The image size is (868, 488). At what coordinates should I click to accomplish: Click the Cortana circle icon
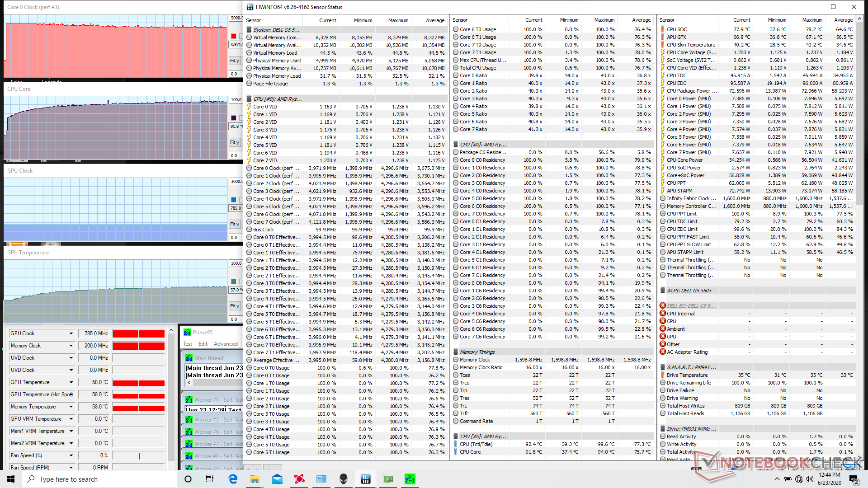coord(188,479)
